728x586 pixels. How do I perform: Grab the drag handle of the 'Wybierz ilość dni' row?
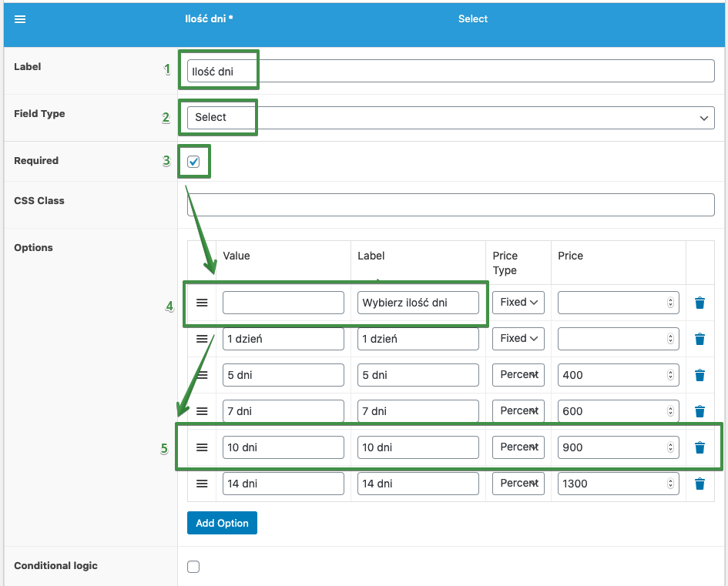tap(202, 303)
